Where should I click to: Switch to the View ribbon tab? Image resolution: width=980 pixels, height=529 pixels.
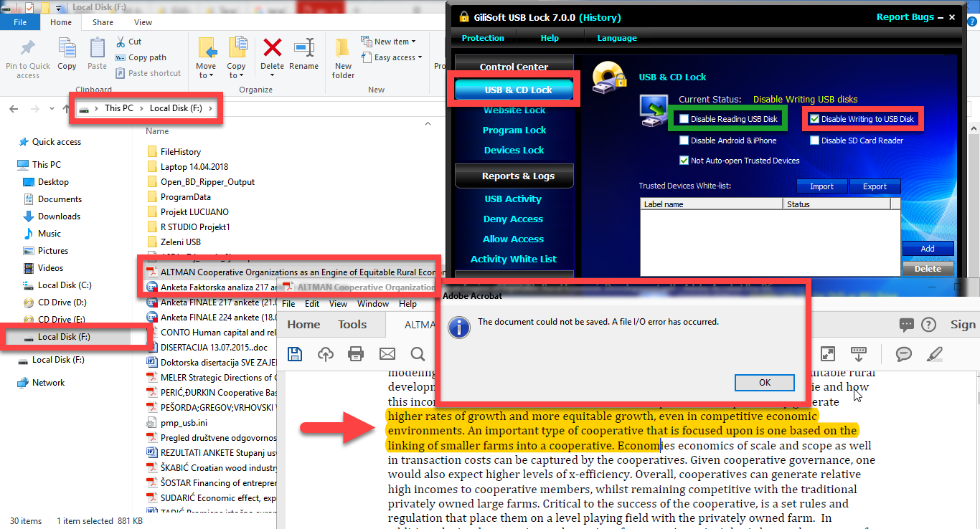[143, 22]
